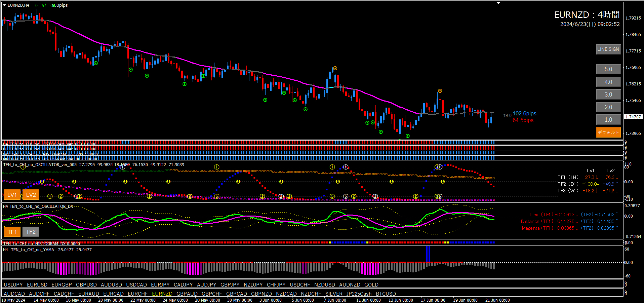Select the 4.0 level button
The image size is (644, 303).
pos(608,82)
